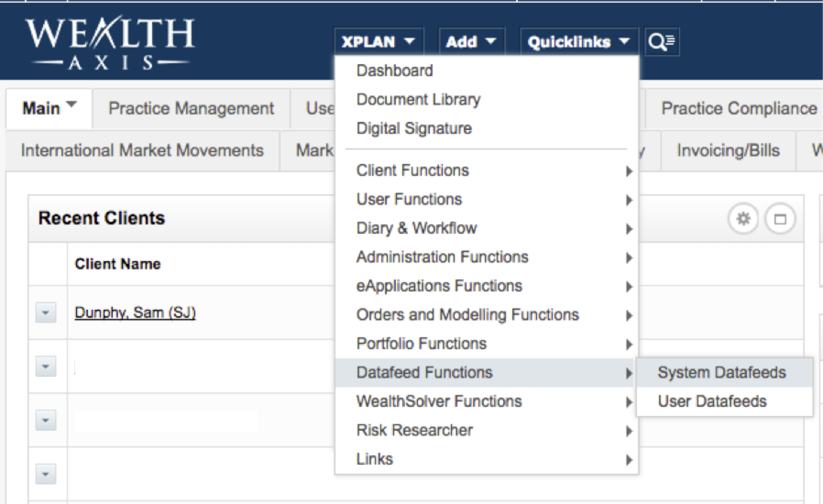Open Orders and Modelling Functions
The image size is (823, 504).
click(x=487, y=315)
